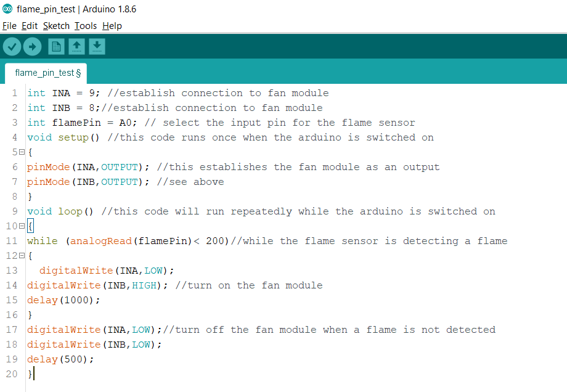Open a sketch using the up-arrow icon
This screenshot has height=392, width=567.
pyautogui.click(x=76, y=47)
